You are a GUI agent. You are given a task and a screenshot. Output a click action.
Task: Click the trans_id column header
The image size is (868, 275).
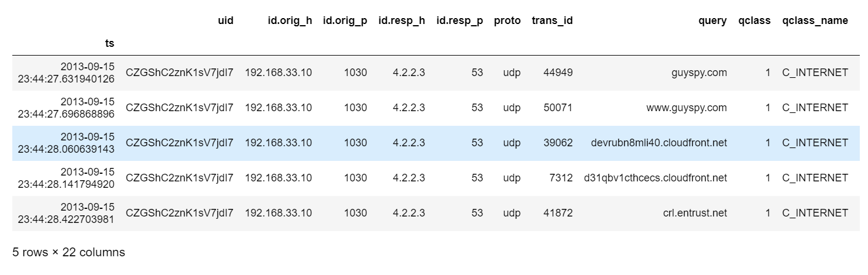pos(552,20)
